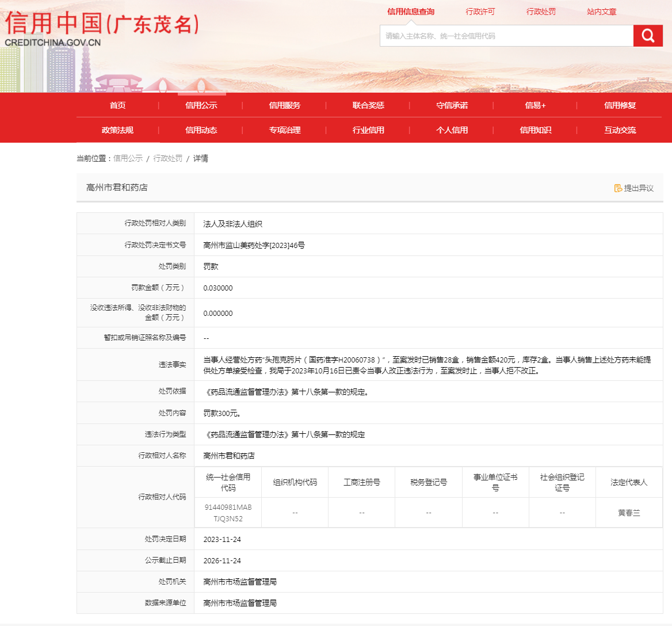Image resolution: width=672 pixels, height=626 pixels.
Task: Select 政策法规 in the navigation bar
Action: click(x=117, y=130)
